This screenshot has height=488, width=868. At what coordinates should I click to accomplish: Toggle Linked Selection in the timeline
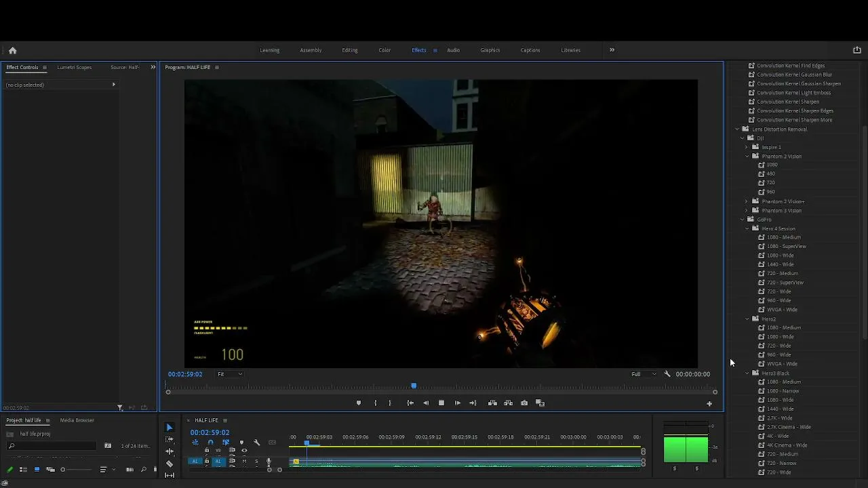coord(226,443)
